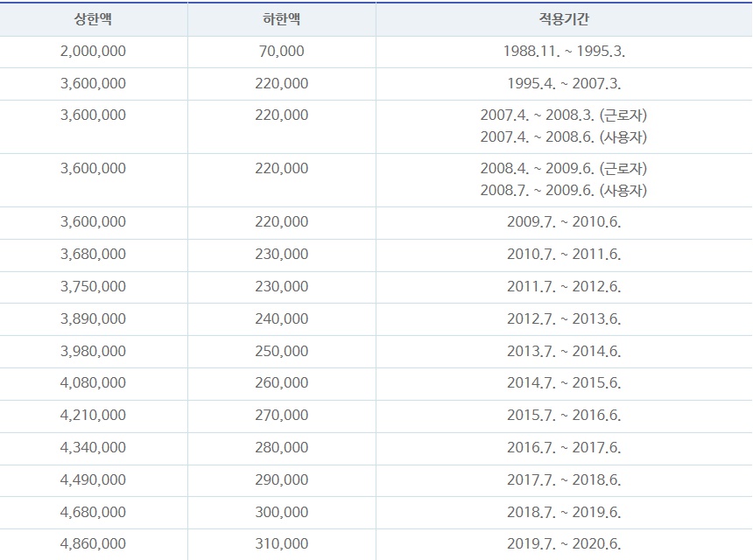Screen dimensions: 753x560
Task: Select the 4,080,000 upper limit cell
Action: click(x=93, y=383)
